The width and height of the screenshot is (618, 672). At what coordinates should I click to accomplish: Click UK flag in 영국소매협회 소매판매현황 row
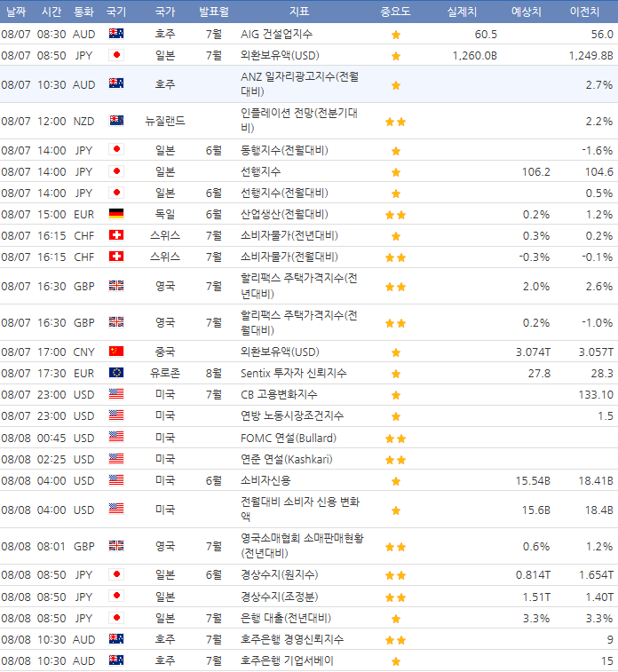116,546
